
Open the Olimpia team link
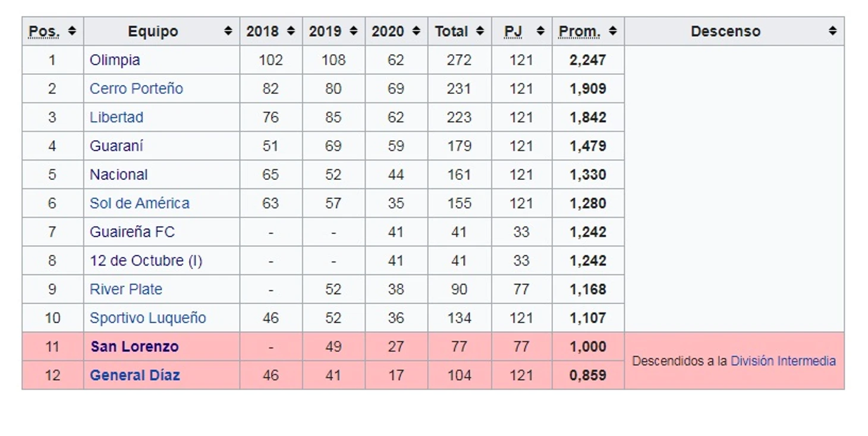115,60
